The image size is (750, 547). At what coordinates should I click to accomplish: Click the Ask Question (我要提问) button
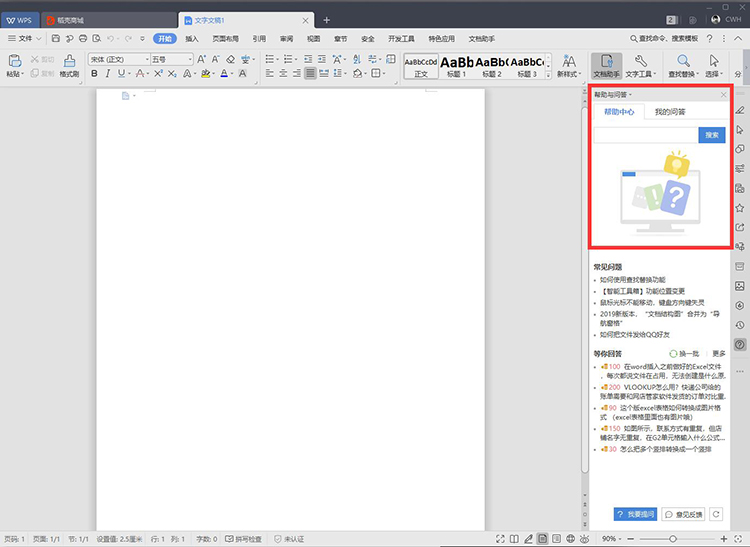point(635,514)
